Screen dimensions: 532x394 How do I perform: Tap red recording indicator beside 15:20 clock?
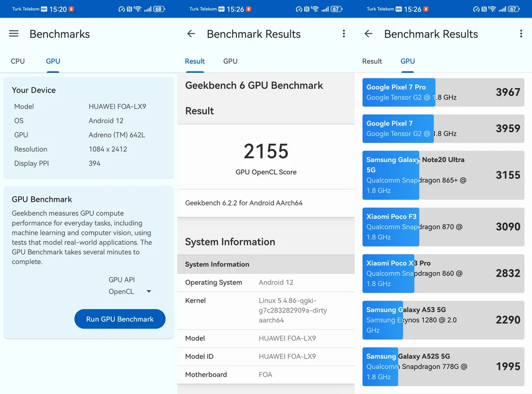click(71, 9)
